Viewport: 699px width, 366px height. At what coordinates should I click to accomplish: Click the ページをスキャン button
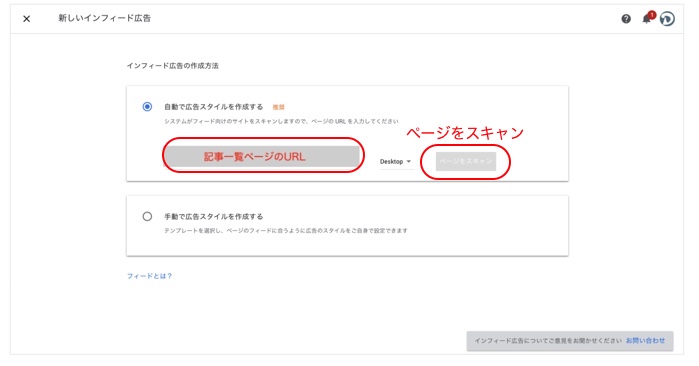pyautogui.click(x=466, y=161)
